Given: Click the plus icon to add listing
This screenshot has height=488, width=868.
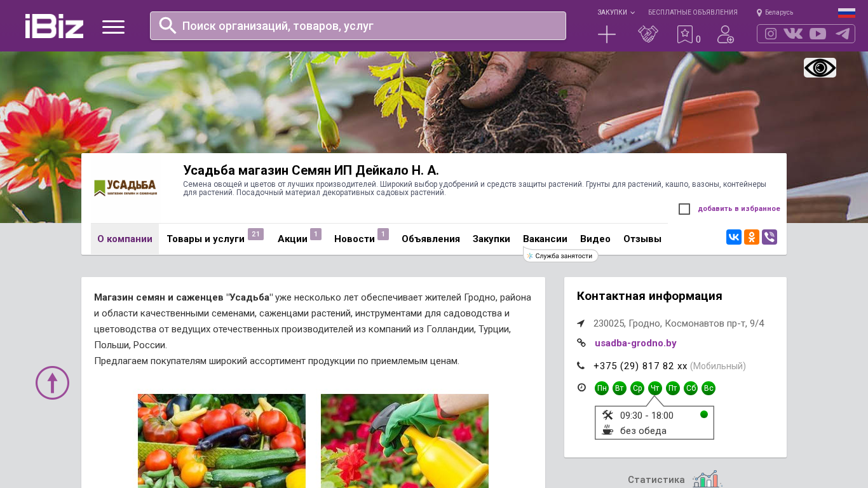Looking at the screenshot, I should tap(607, 34).
